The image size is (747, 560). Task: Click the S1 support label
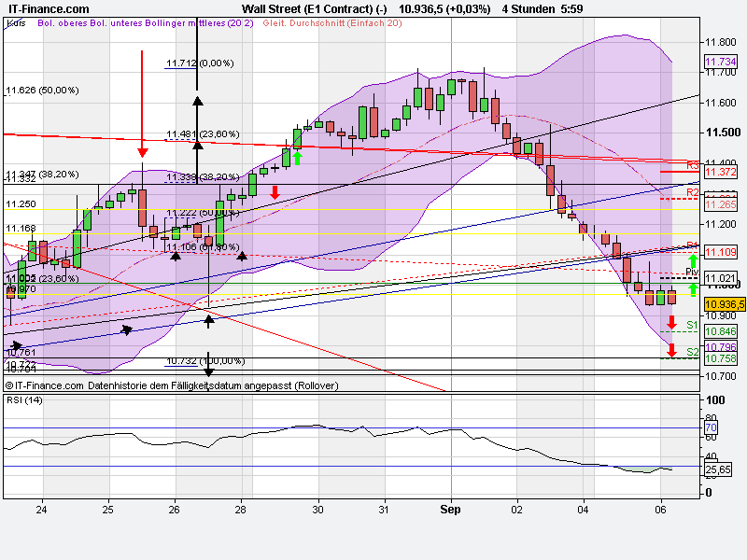[691, 325]
